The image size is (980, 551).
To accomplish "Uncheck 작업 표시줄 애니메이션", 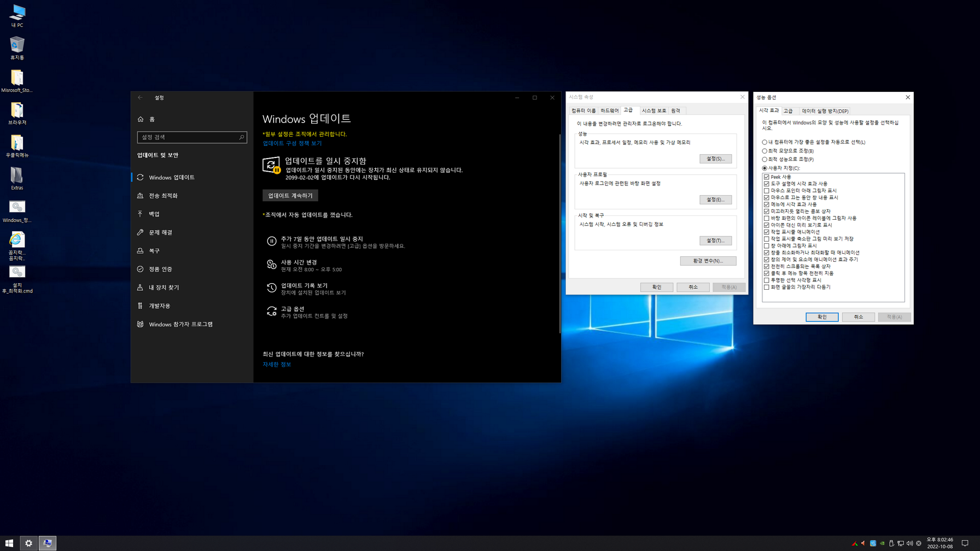I will point(767,232).
